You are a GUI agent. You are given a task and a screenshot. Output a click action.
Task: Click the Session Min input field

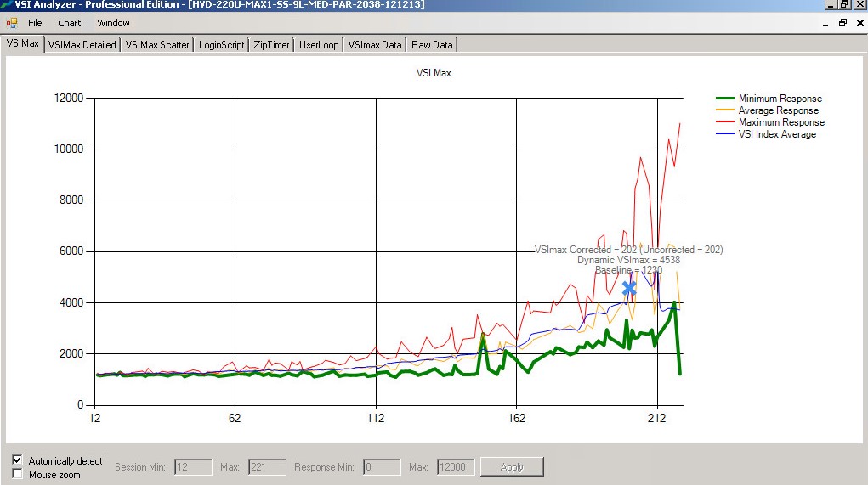(x=193, y=466)
